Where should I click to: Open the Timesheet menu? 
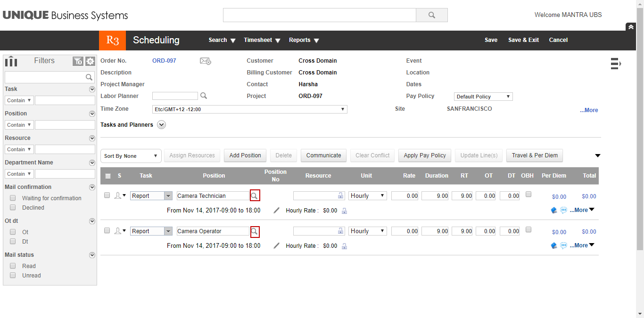coord(262,40)
